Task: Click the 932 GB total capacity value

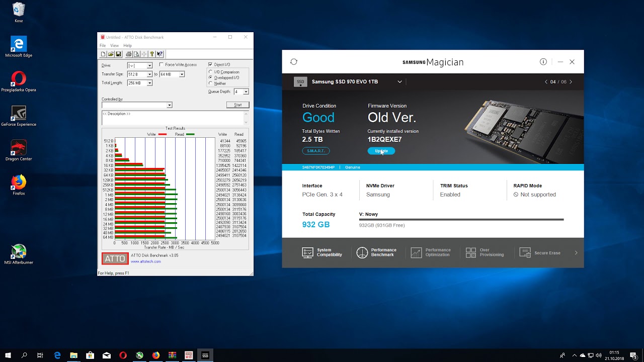Action: 316,225
